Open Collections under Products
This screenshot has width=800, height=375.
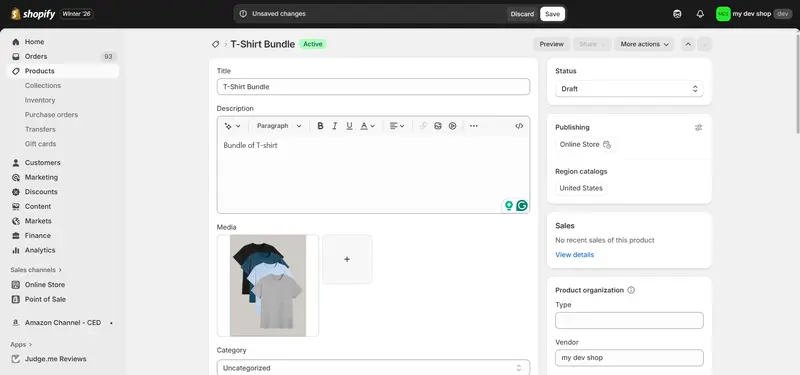(43, 86)
